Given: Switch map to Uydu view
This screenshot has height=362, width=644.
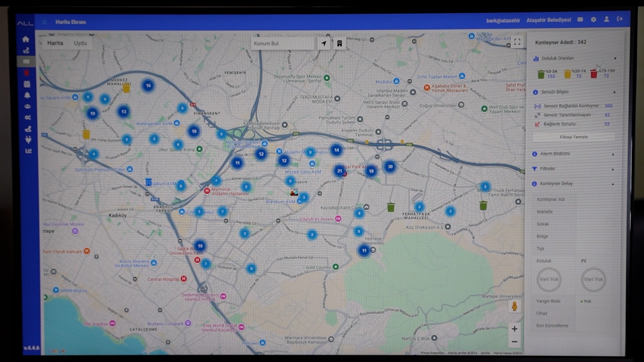Looking at the screenshot, I should pyautogui.click(x=80, y=43).
